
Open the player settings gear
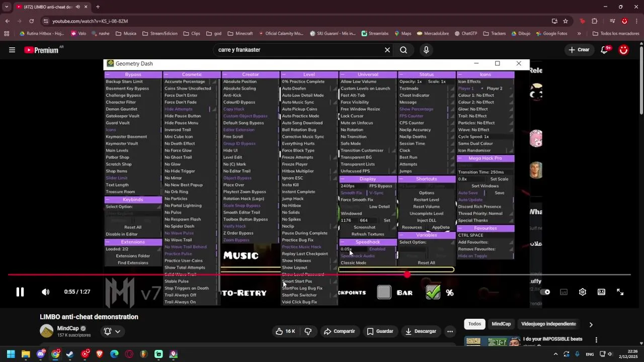click(583, 292)
